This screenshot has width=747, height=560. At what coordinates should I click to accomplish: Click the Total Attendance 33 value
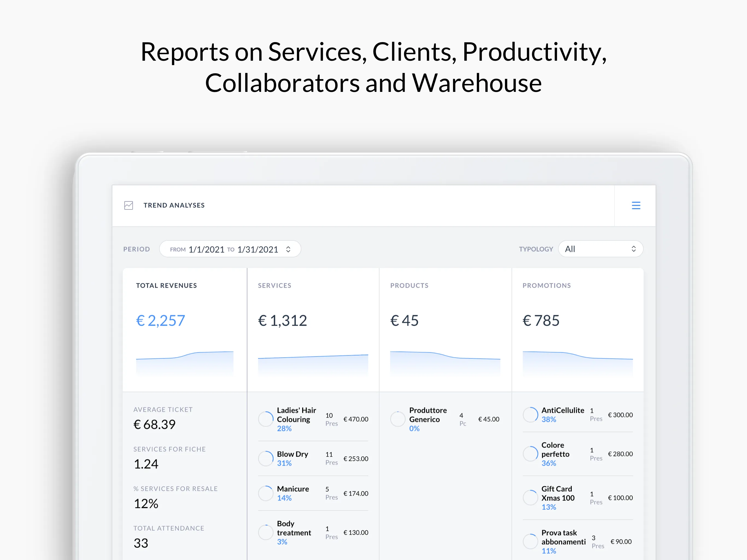point(141,543)
